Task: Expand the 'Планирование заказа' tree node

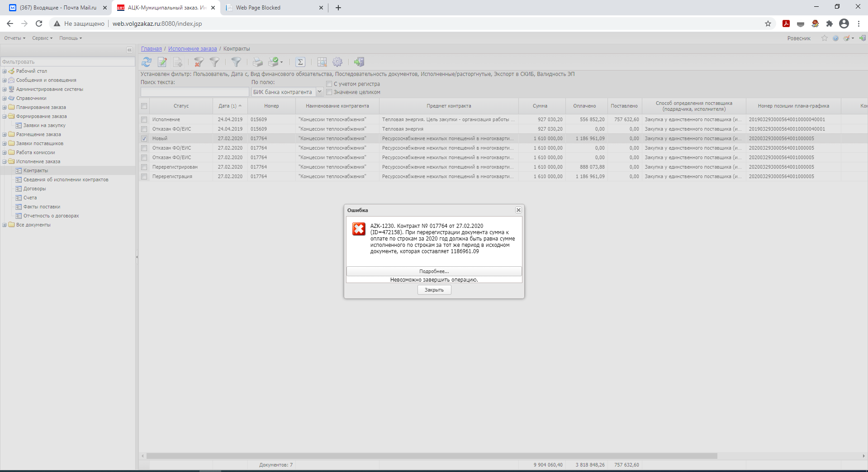Action: pos(5,107)
